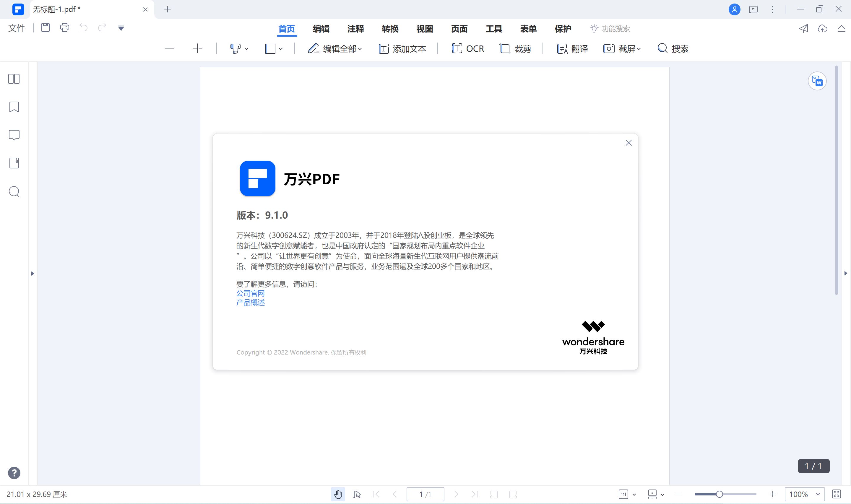Open the File (文件) menu
Viewport: 851px width, 504px height.
pyautogui.click(x=16, y=28)
